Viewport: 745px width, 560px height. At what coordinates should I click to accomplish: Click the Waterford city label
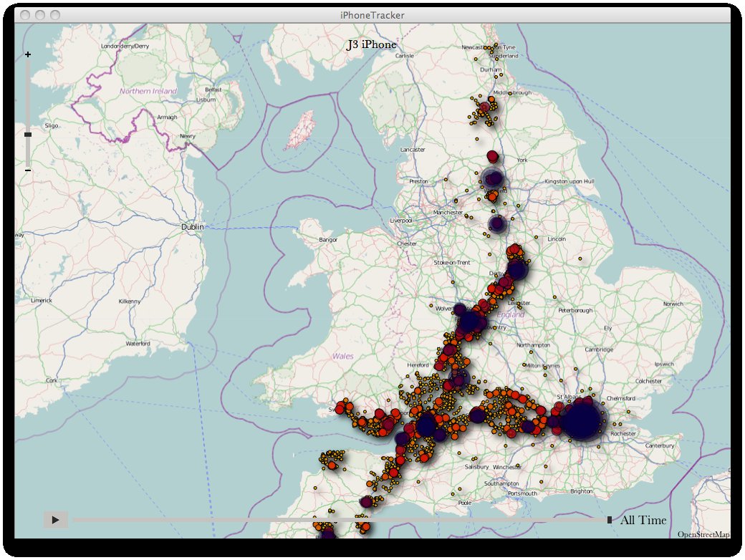[x=138, y=344]
